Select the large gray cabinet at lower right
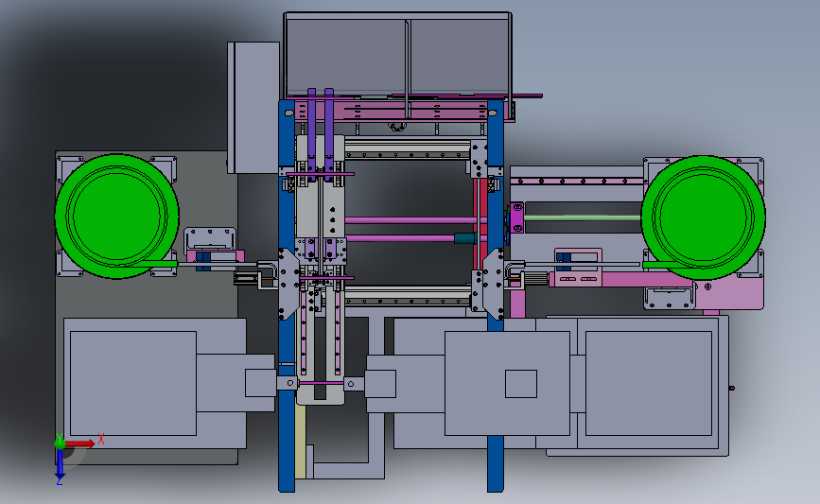The height and width of the screenshot is (504, 820). tap(649, 384)
